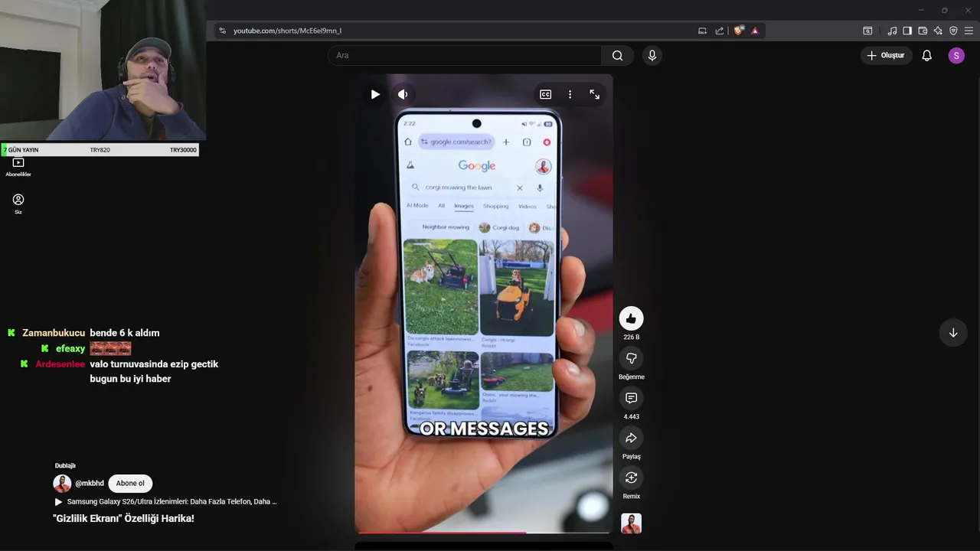Open Brave VPN shield icon

pyautogui.click(x=953, y=31)
